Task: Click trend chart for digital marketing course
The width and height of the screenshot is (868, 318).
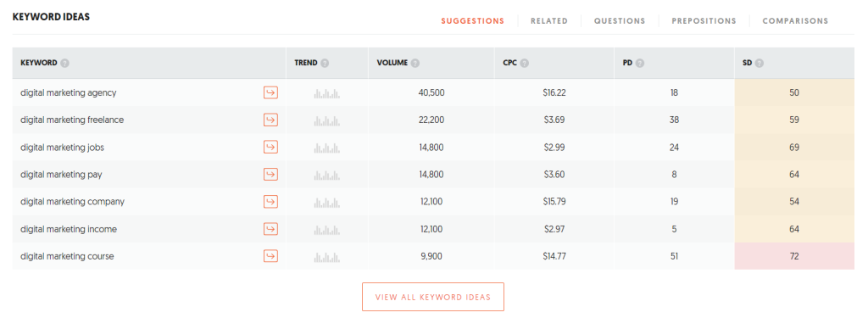Action: 326,256
